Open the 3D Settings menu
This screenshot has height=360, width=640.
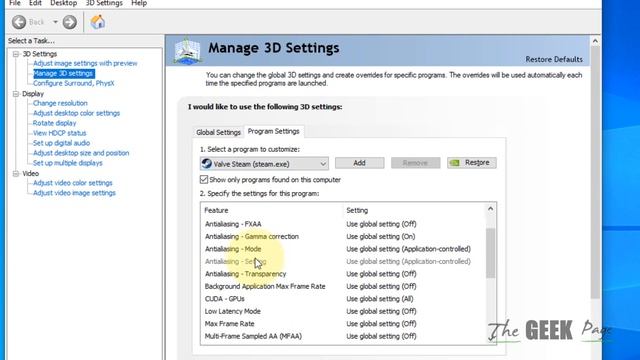click(x=104, y=3)
